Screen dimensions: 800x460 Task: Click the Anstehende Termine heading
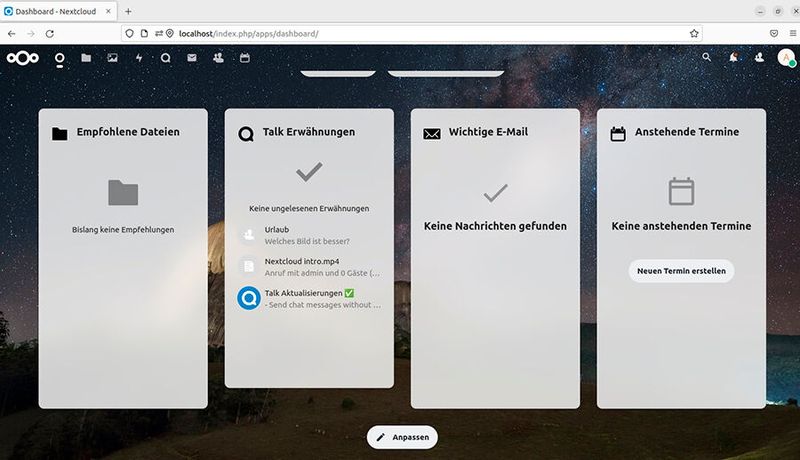687,132
